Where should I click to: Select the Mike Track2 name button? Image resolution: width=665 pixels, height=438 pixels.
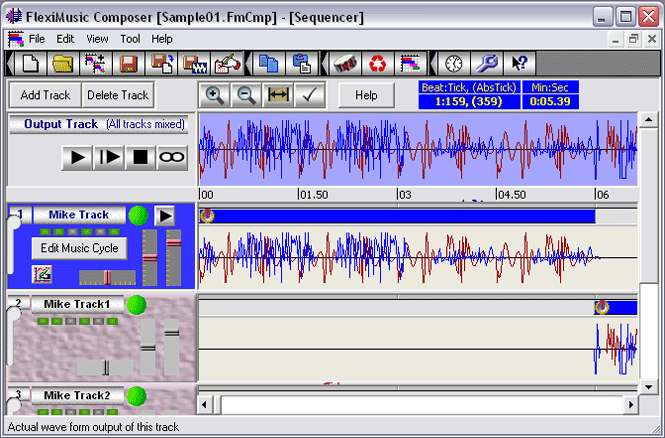pos(77,395)
